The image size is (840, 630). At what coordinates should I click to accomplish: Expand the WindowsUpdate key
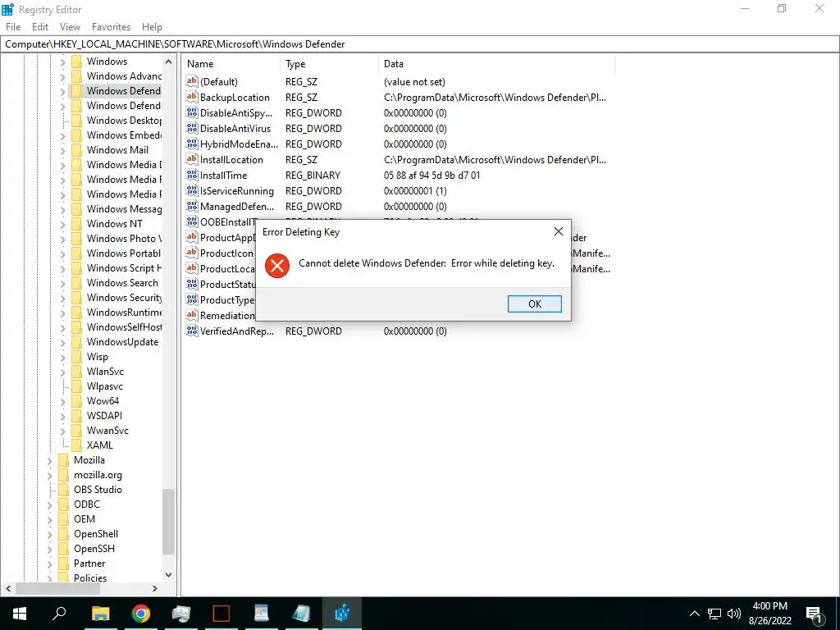[62, 342]
